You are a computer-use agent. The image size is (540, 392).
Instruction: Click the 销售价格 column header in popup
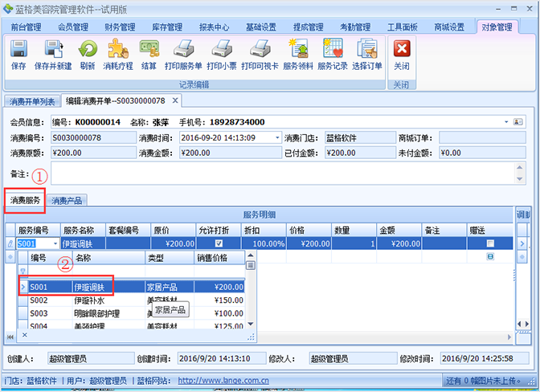coord(219,258)
